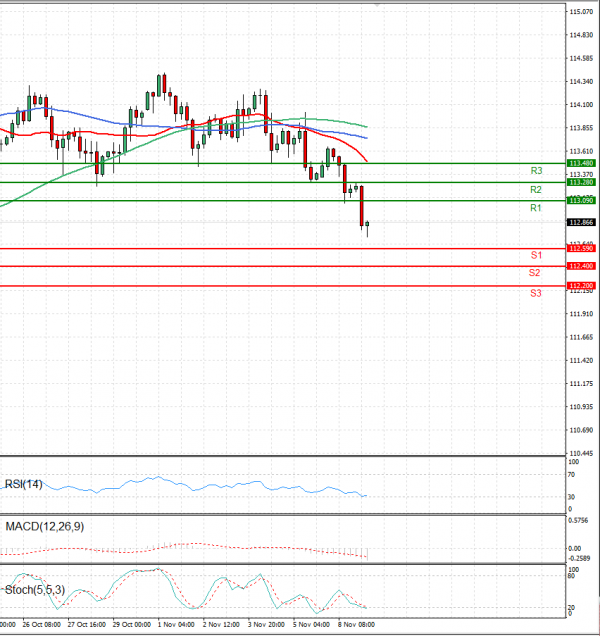The width and height of the screenshot is (600, 636).
Task: Click the S3 support label
Action: (536, 293)
